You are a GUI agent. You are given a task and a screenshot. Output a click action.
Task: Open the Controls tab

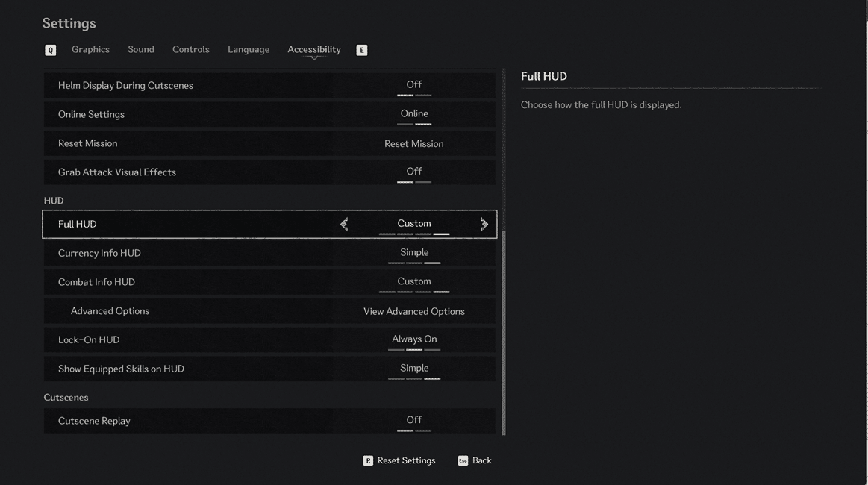(191, 49)
